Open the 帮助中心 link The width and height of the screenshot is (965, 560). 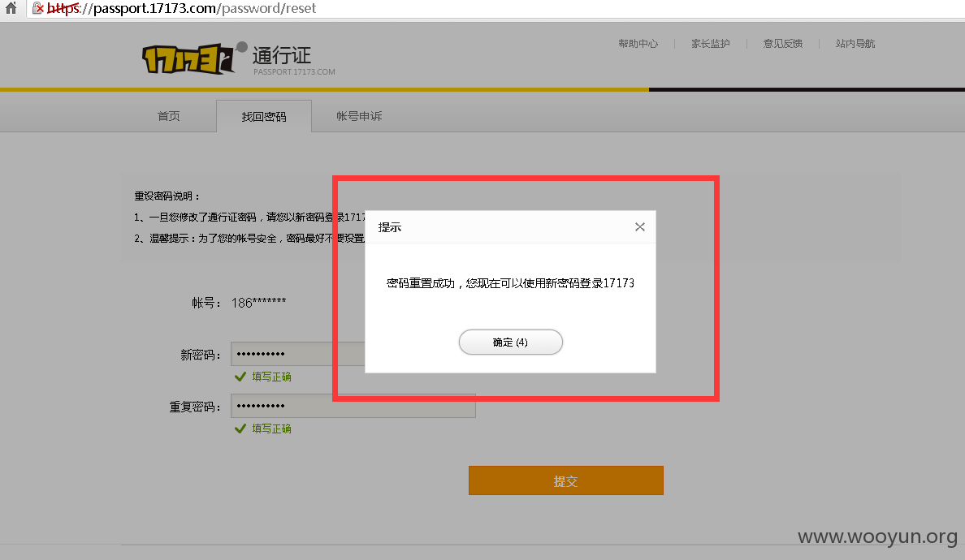[638, 44]
